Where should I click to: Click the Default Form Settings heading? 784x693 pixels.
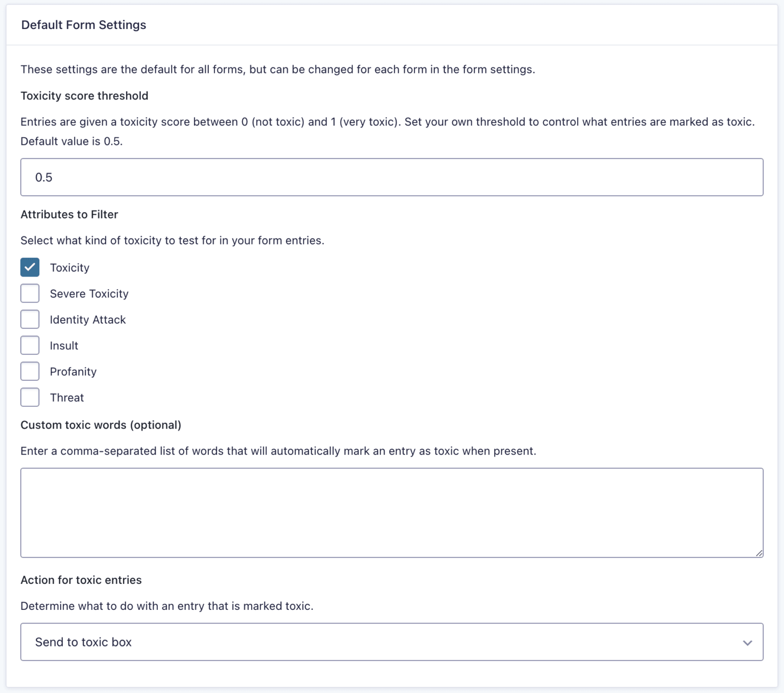[x=83, y=24]
